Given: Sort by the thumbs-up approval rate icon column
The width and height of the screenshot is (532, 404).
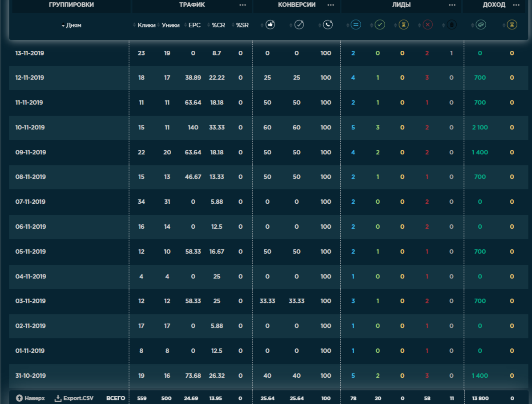Looking at the screenshot, I should tap(270, 25).
